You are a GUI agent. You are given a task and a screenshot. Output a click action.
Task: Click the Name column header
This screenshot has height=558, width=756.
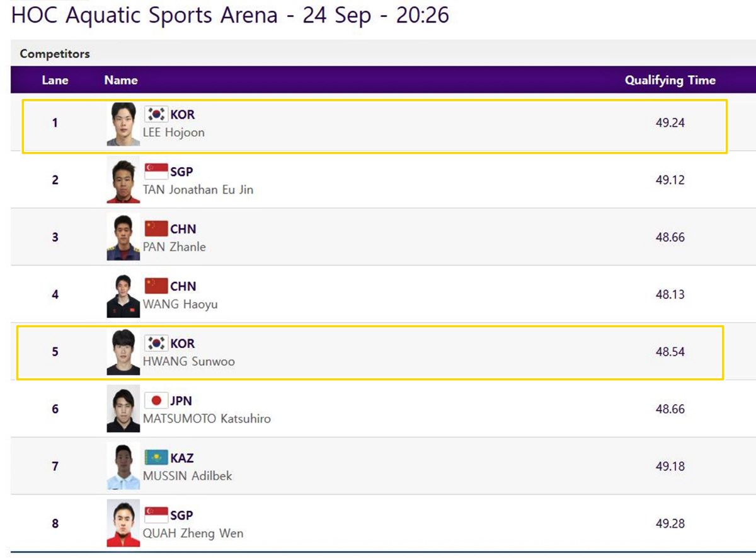tap(121, 80)
